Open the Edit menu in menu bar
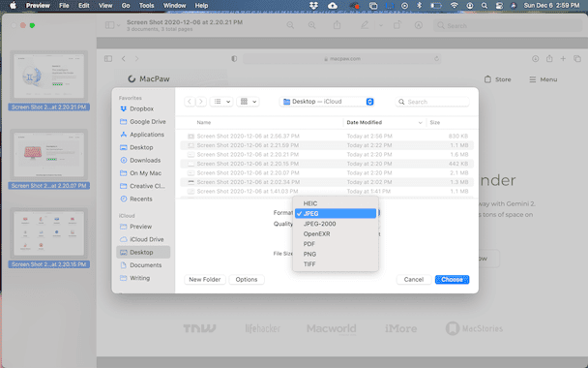The height and width of the screenshot is (368, 588). [x=84, y=5]
